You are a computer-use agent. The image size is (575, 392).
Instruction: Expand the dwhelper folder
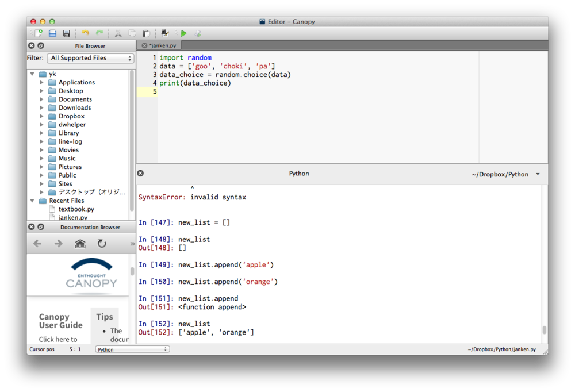click(41, 125)
